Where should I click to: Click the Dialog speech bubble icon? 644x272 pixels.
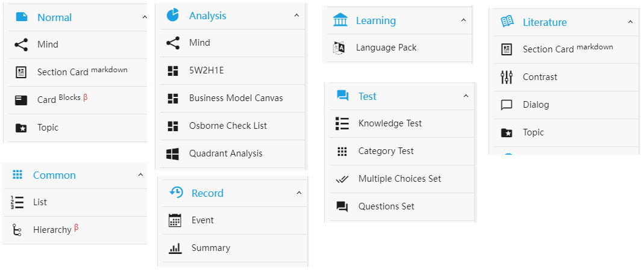point(507,105)
